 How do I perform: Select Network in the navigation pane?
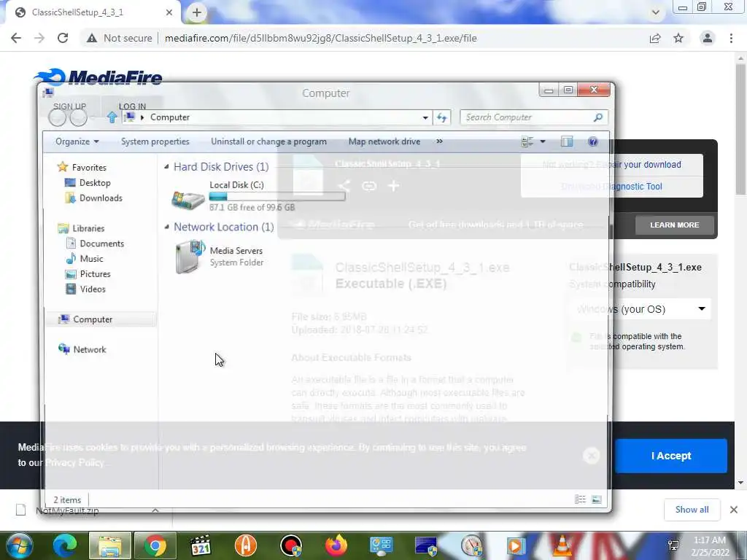click(90, 349)
